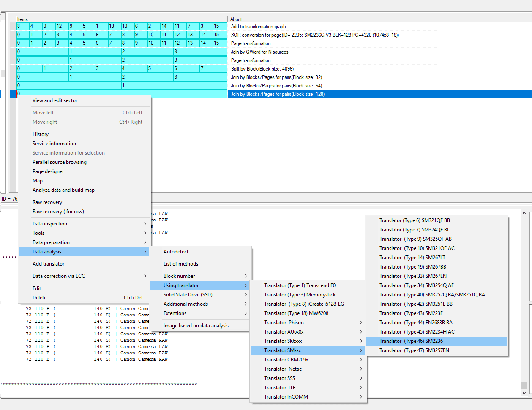Select Add translator

85,264
